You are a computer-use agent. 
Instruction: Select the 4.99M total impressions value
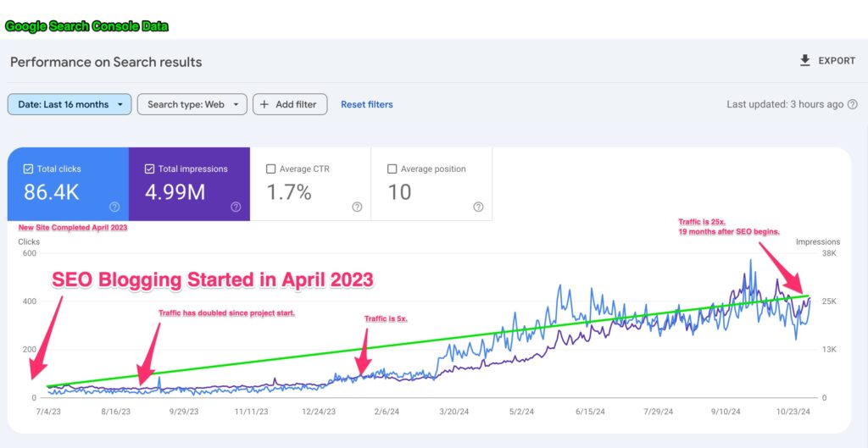[175, 192]
